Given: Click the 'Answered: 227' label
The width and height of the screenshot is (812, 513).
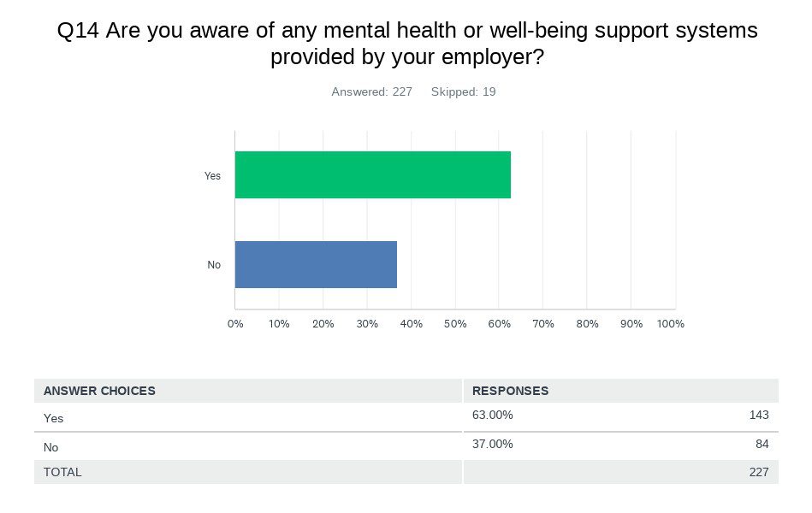Looking at the screenshot, I should click(372, 91).
